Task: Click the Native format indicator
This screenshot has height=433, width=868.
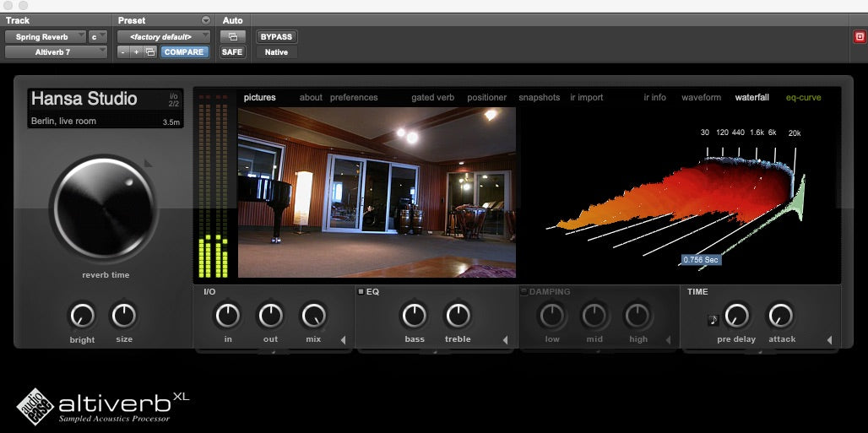Action: point(276,52)
